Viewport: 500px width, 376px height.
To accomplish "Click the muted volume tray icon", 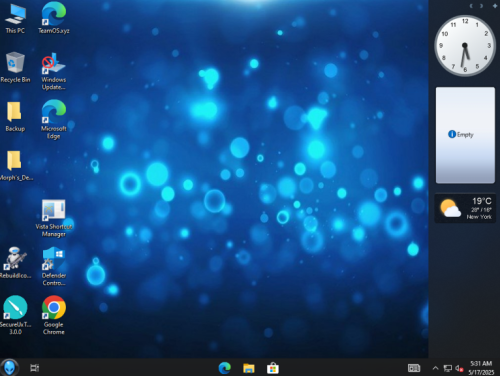I will [459, 368].
